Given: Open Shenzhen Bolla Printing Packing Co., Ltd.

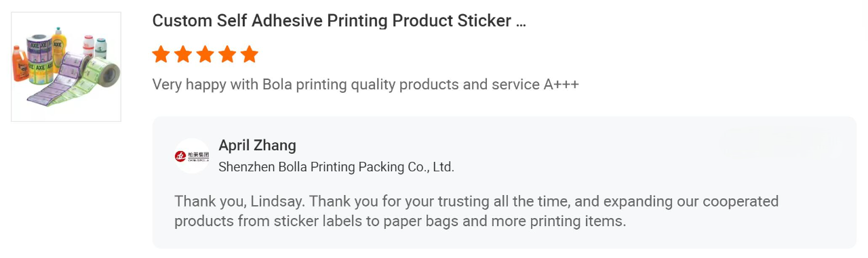Looking at the screenshot, I should pos(336,167).
